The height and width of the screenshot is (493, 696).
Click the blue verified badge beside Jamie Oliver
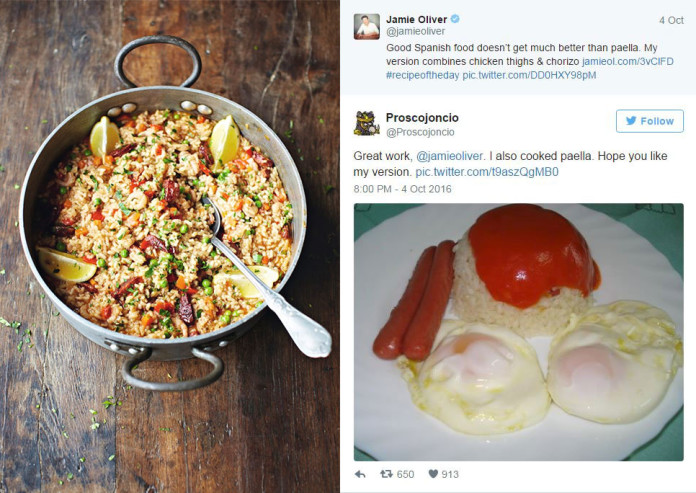pyautogui.click(x=455, y=19)
